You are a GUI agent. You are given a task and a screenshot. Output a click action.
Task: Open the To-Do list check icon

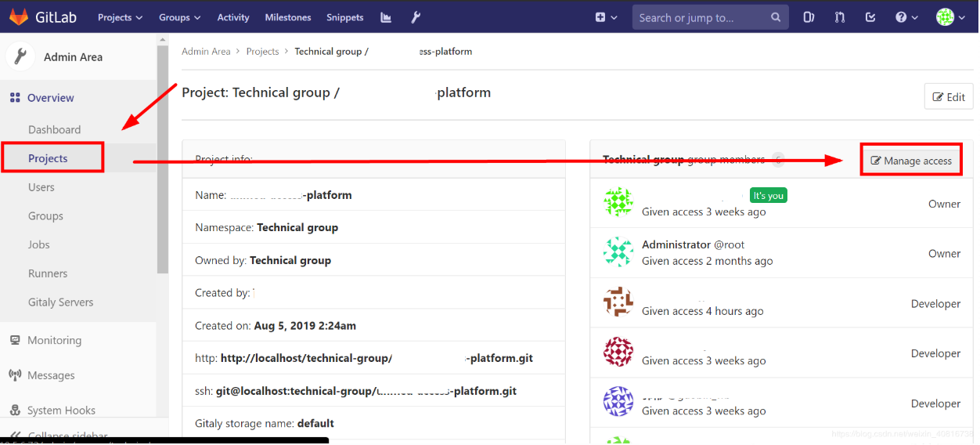(x=870, y=17)
